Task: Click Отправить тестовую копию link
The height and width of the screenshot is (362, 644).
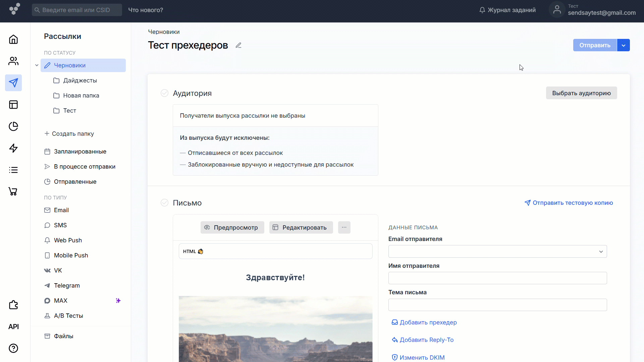Action: 573,203
